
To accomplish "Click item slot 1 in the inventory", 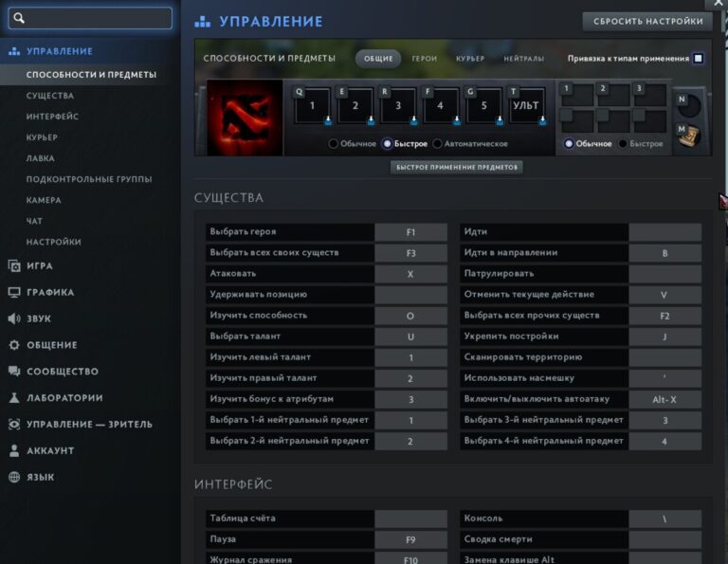I will tap(577, 94).
